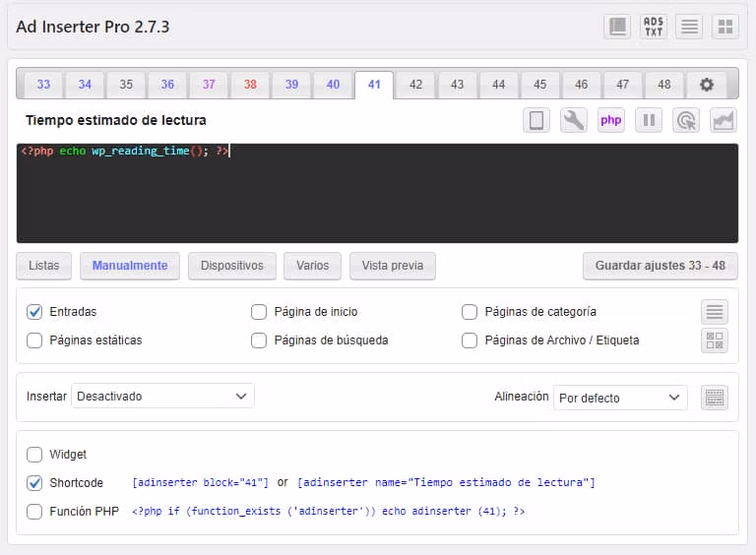Switch to block tab 39
The image size is (756, 555).
tap(291, 85)
